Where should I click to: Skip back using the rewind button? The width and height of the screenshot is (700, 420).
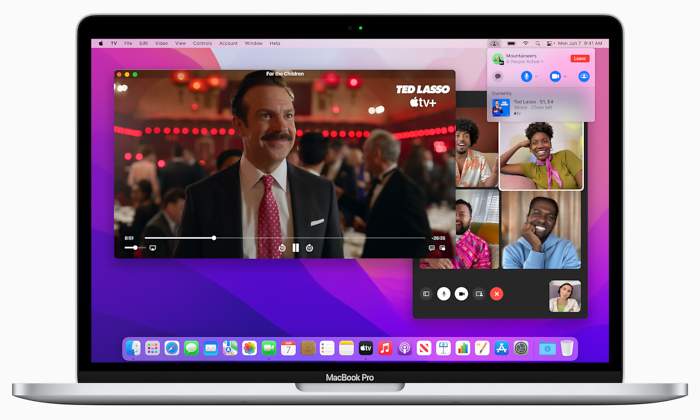click(x=282, y=248)
